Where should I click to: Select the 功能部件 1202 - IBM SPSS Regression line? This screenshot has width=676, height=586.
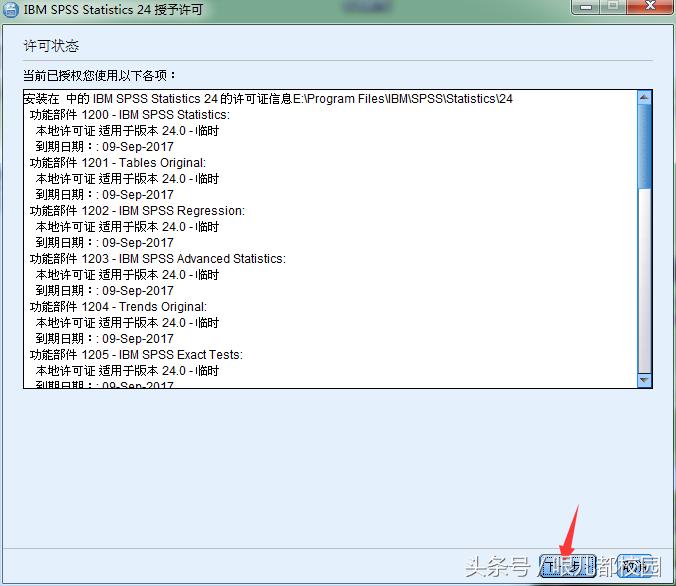[x=137, y=210]
